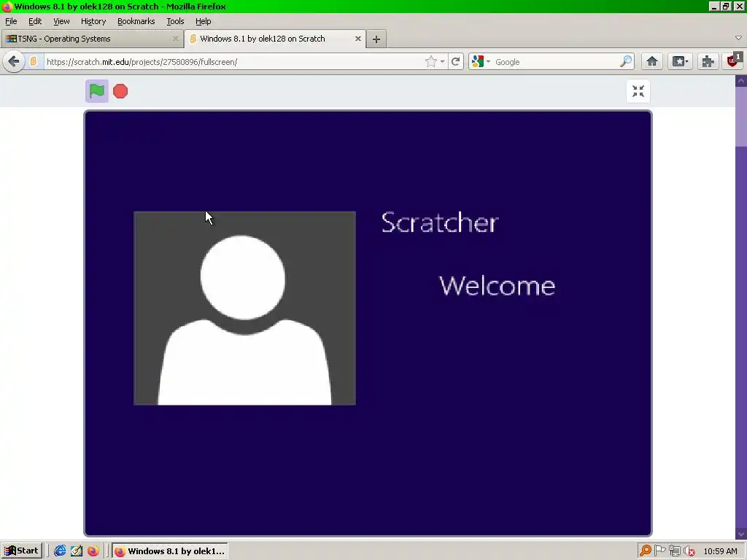Switch to TSNG - Operating Systems tab

coord(92,39)
